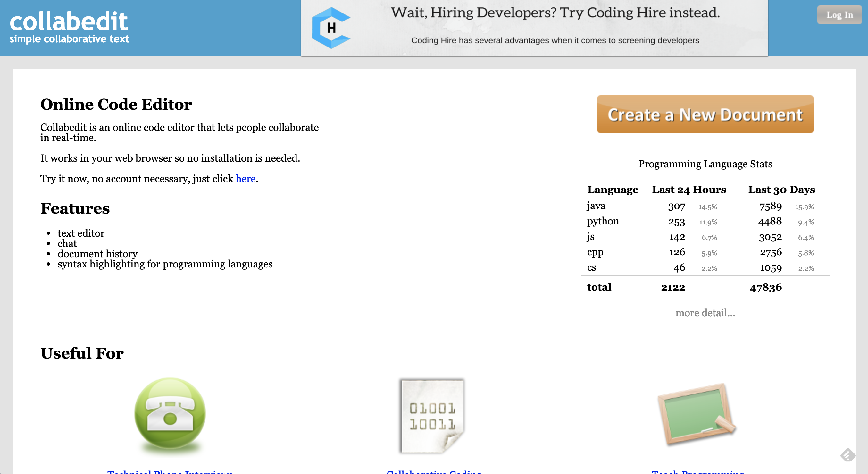Click the 'Create a New Document' button
This screenshot has width=868, height=474.
pyautogui.click(x=705, y=114)
